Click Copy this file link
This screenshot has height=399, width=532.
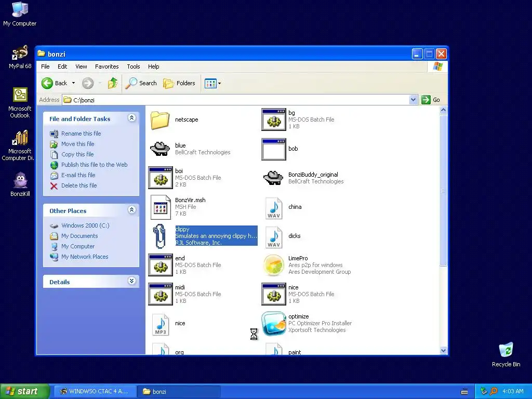pos(77,154)
